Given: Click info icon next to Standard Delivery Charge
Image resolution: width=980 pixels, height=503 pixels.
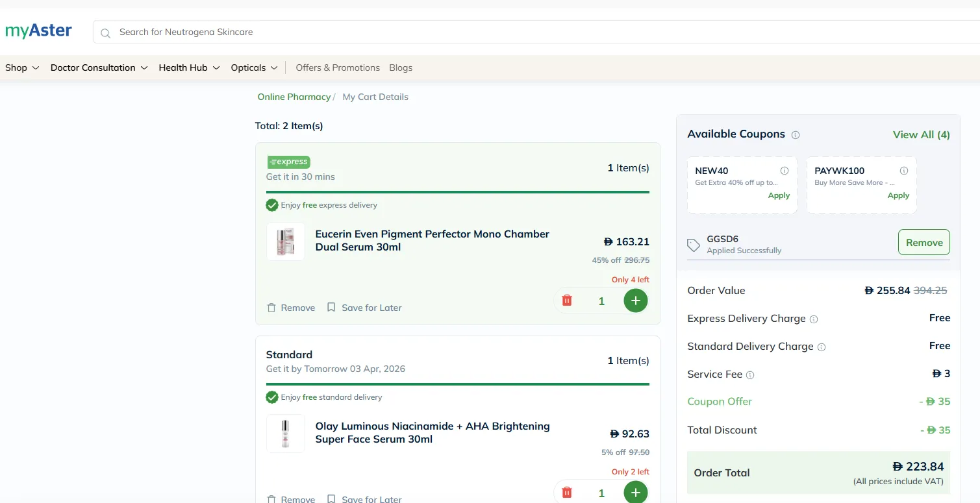Looking at the screenshot, I should tap(822, 347).
